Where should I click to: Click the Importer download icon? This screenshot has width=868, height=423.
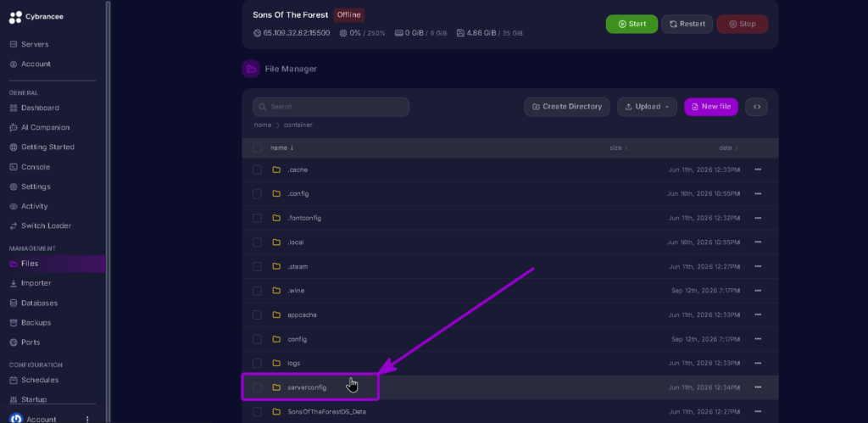(14, 283)
